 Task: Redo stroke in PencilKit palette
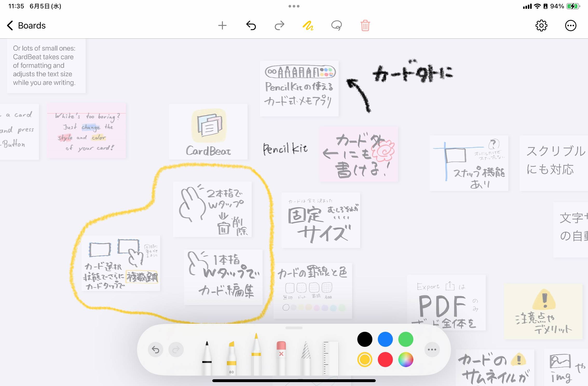[x=176, y=350]
